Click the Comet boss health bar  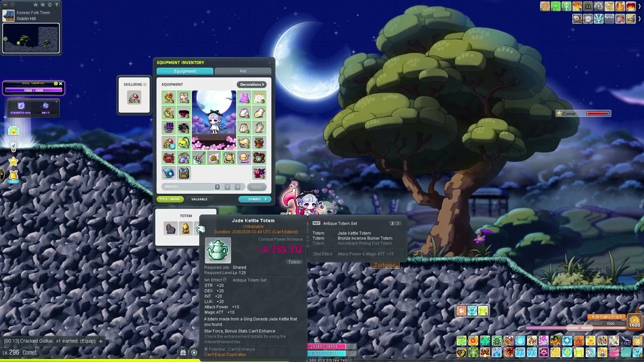tap(598, 114)
